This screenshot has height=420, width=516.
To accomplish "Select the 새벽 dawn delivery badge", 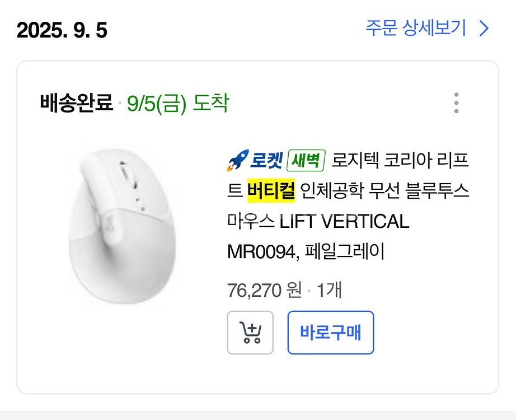I will pos(305,160).
